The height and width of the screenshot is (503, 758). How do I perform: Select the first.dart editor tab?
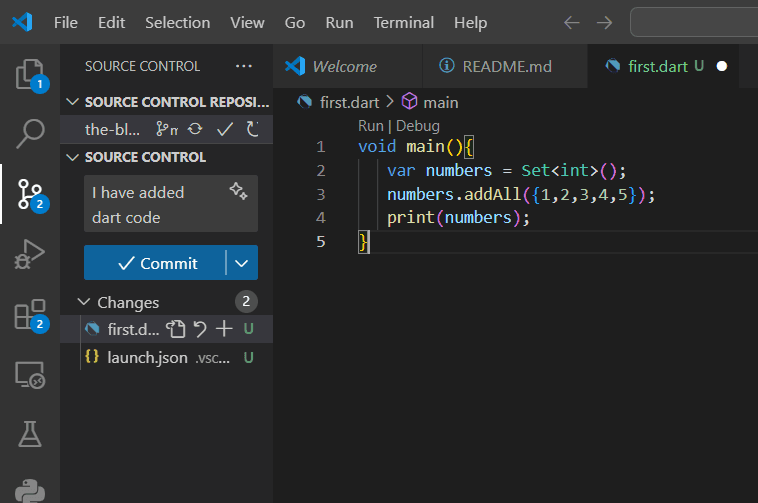pos(663,66)
